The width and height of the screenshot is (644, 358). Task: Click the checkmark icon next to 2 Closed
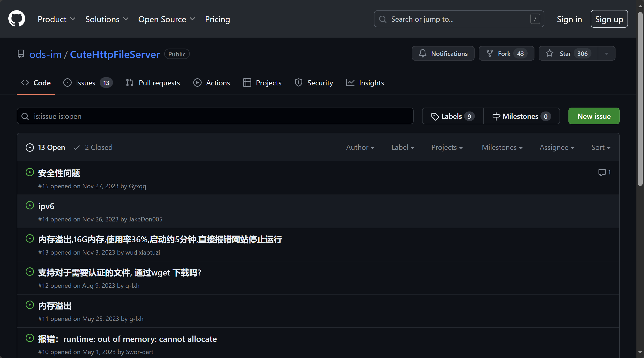click(x=77, y=148)
